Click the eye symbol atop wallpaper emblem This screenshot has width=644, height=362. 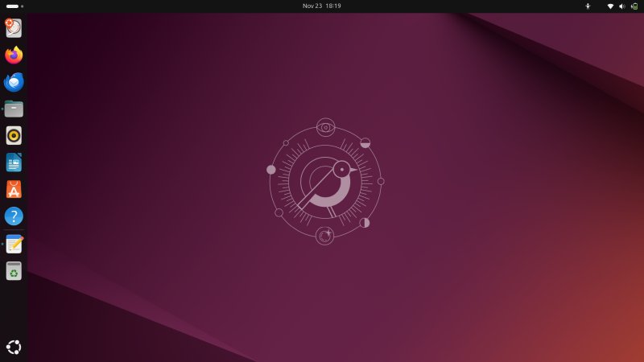click(325, 126)
